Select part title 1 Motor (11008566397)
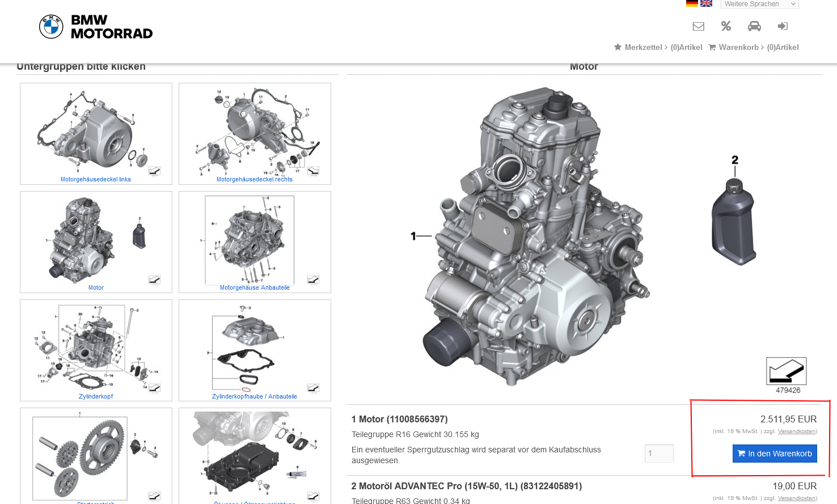837x504 pixels. pos(400,420)
